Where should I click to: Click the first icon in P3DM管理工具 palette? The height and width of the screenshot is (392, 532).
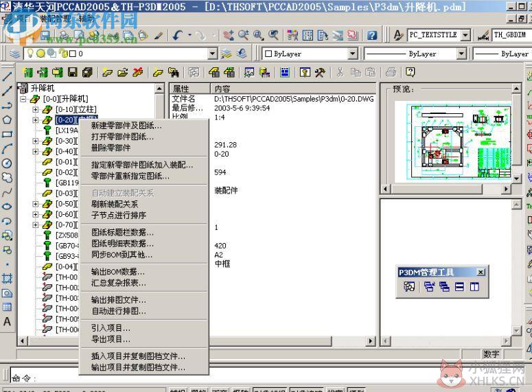pos(409,287)
